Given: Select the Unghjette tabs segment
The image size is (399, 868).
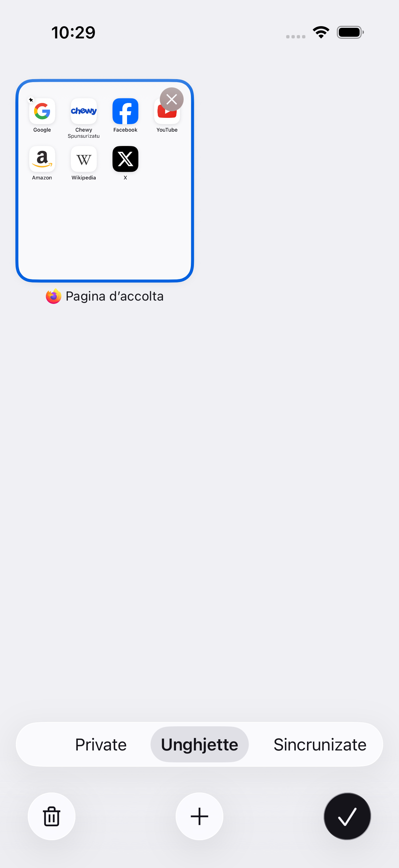Looking at the screenshot, I should tap(199, 744).
